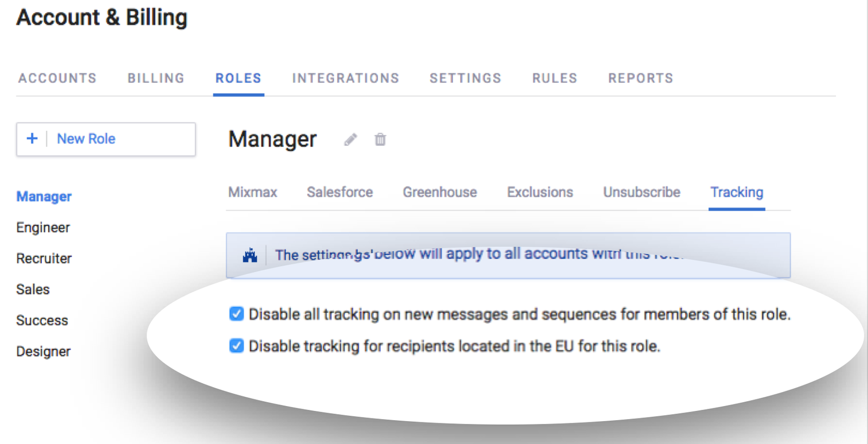Viewport: 868px width, 444px height.
Task: Click the info icon in the blue banner
Action: (x=250, y=255)
